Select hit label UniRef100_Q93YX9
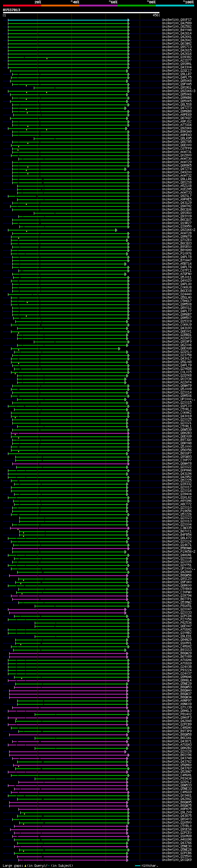The height and width of the screenshot is (868, 197). point(177,216)
